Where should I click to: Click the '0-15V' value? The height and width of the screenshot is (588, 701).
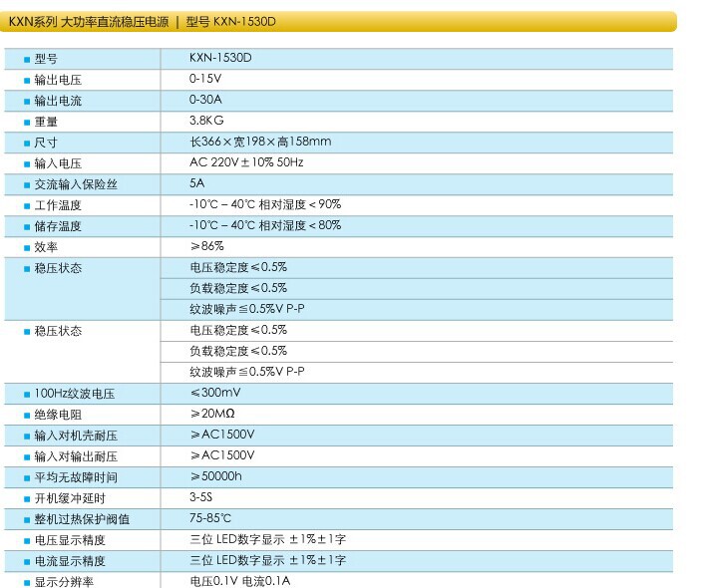(205, 79)
